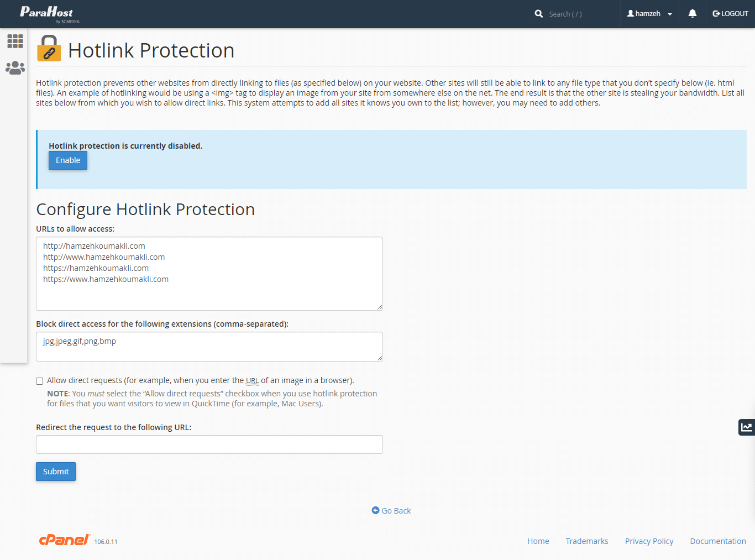
Task: Click the notifications bell icon
Action: click(x=692, y=14)
